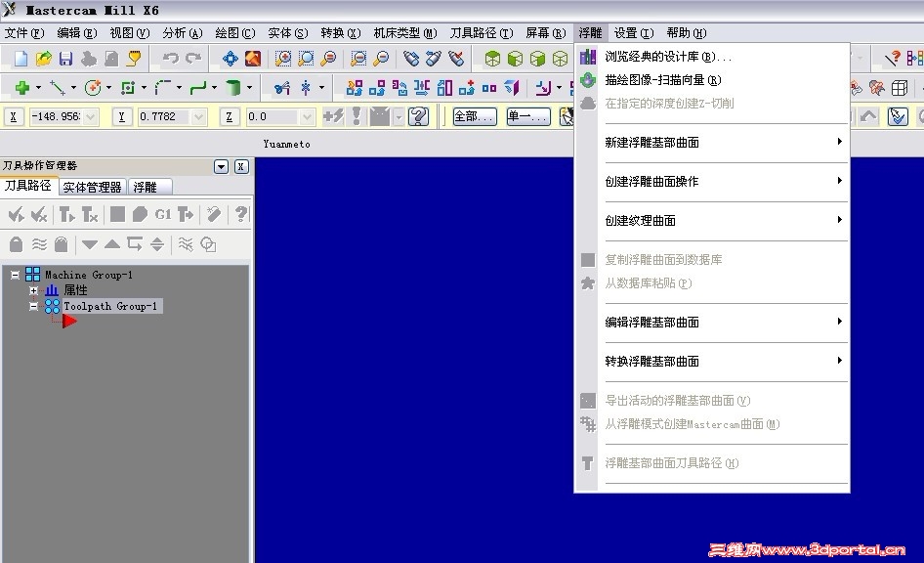Viewport: 924px width, 563px height.
Task: Click 描绘图像-扫描向量 icon in menu
Action: [x=588, y=79]
